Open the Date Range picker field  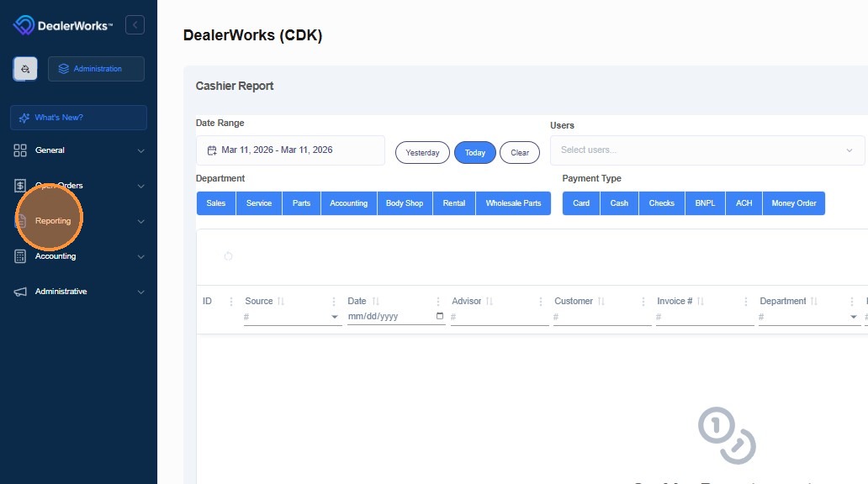pyautogui.click(x=290, y=150)
